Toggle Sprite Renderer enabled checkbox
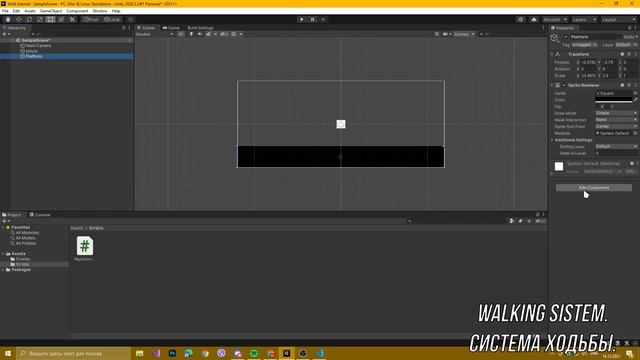This screenshot has height=360, width=640. coord(564,85)
